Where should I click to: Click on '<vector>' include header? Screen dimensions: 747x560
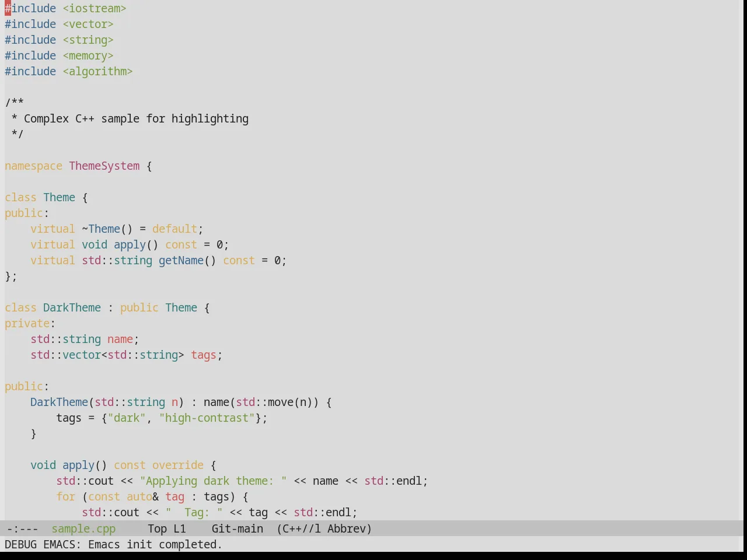tap(88, 24)
